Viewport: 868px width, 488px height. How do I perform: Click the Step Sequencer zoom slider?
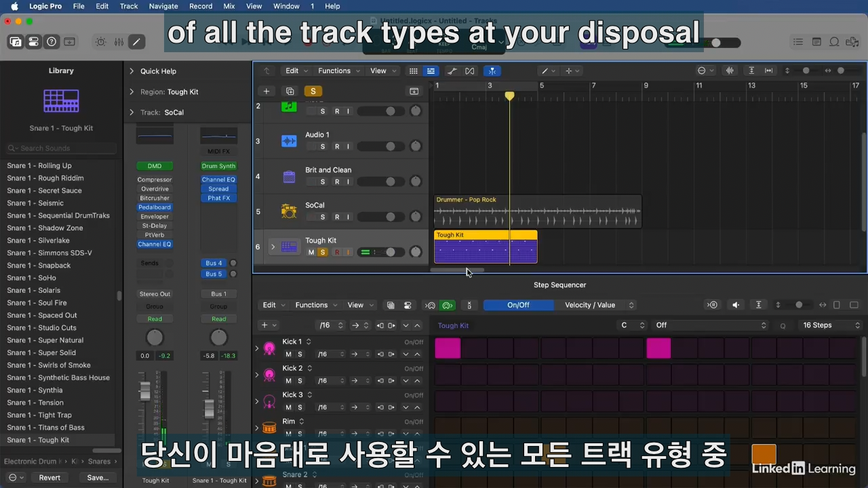(799, 305)
